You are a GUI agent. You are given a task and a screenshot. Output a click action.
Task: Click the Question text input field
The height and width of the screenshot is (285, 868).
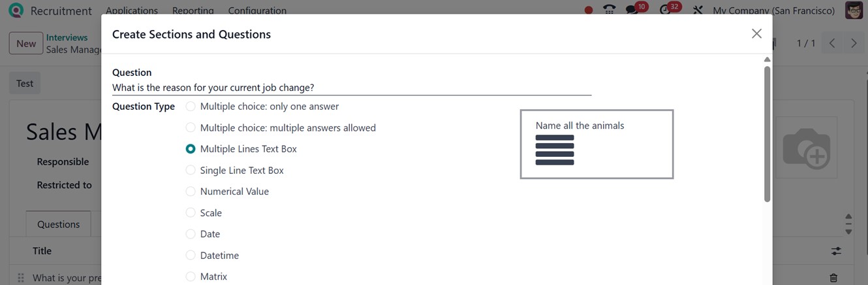(x=351, y=88)
